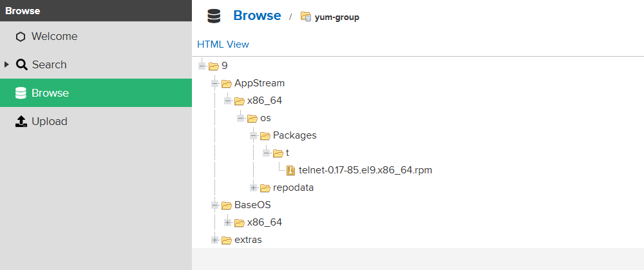Select the BaseOS tree label

[x=252, y=205]
